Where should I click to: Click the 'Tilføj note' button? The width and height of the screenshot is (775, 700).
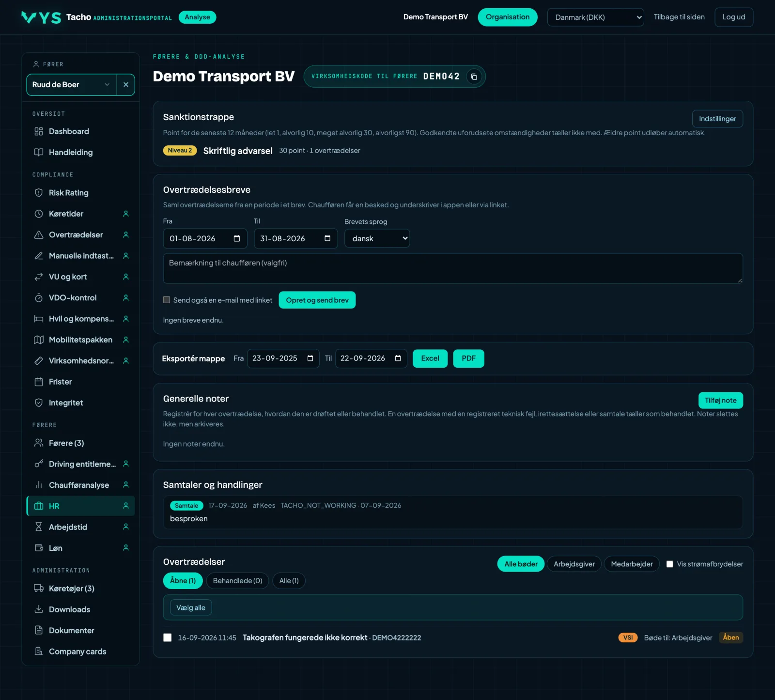[x=720, y=400]
